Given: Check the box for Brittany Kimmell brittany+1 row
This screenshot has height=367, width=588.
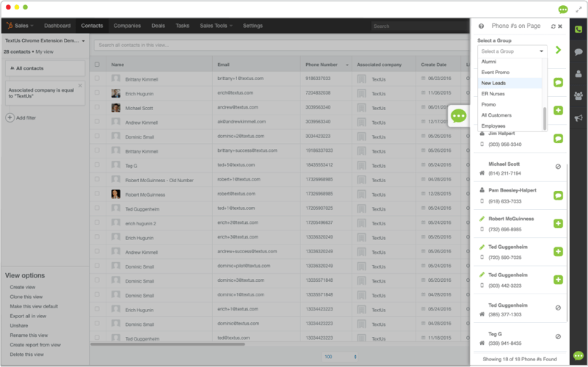Looking at the screenshot, I should coord(97,79).
